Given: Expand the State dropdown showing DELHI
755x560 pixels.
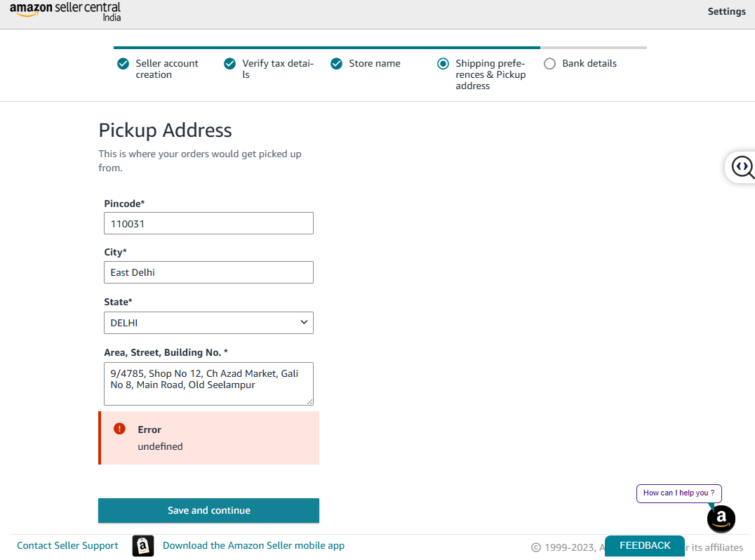Looking at the screenshot, I should tap(208, 323).
